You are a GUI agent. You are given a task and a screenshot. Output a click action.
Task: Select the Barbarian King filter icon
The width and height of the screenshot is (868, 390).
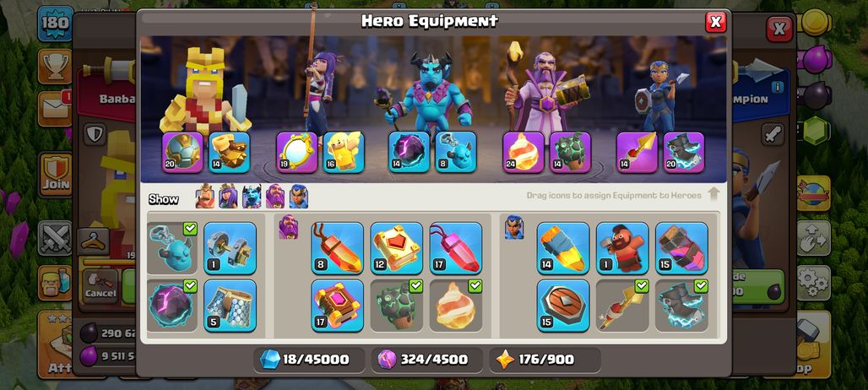(x=205, y=196)
